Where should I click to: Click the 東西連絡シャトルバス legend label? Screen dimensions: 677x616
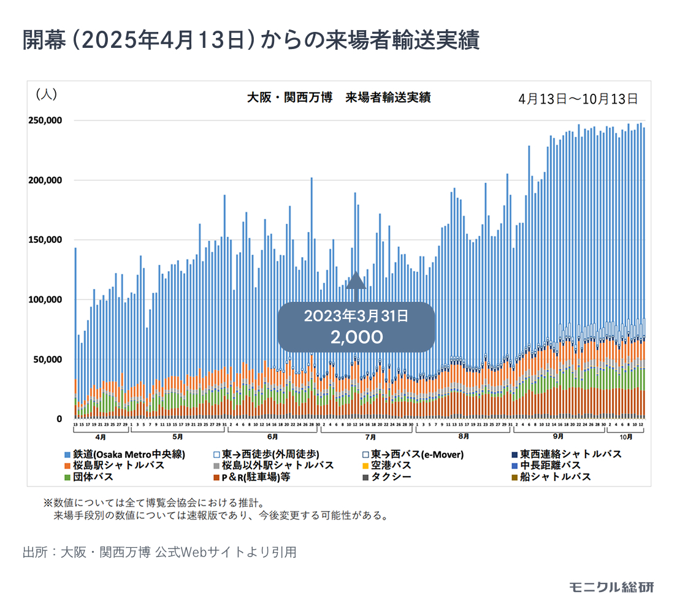point(570,455)
